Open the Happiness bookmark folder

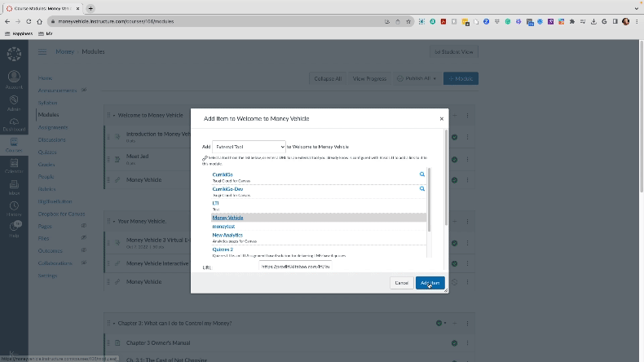point(19,33)
